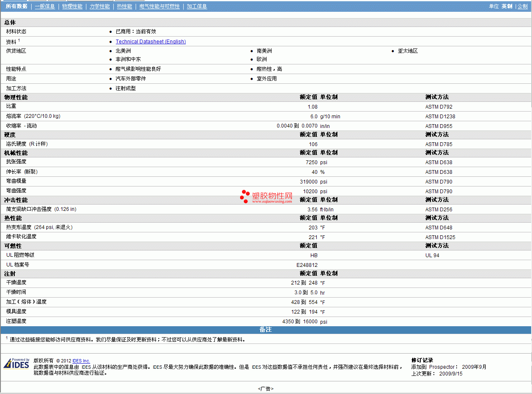Image resolution: width=532 pixels, height=394 pixels.
Task: Click the 亚太地区 supply region entry
Action: pos(408,51)
